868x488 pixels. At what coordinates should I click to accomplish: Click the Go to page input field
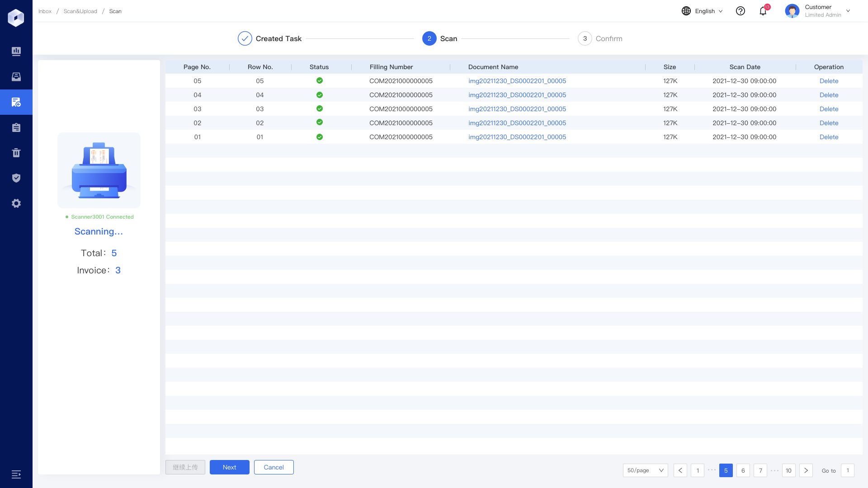pos(848,470)
